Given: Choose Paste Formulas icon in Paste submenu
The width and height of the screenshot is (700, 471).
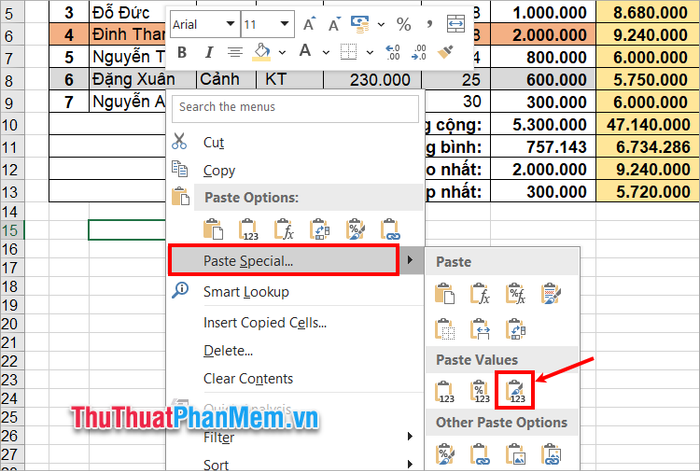Looking at the screenshot, I should (481, 293).
